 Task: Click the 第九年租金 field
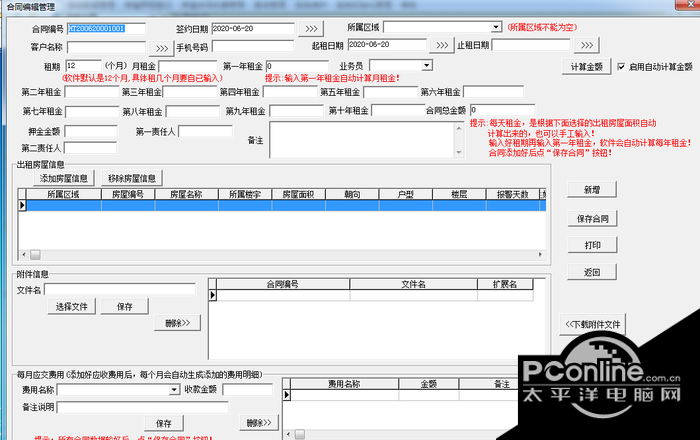[296, 111]
